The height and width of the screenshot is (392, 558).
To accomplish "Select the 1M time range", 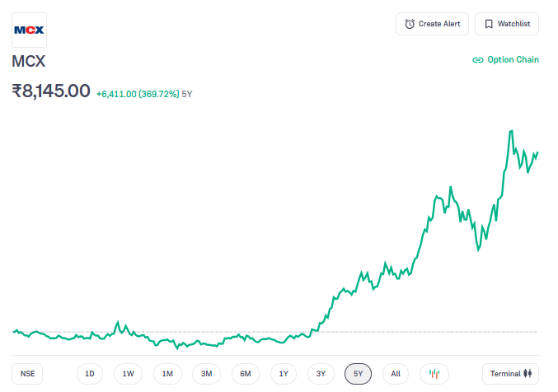I will point(167,374).
